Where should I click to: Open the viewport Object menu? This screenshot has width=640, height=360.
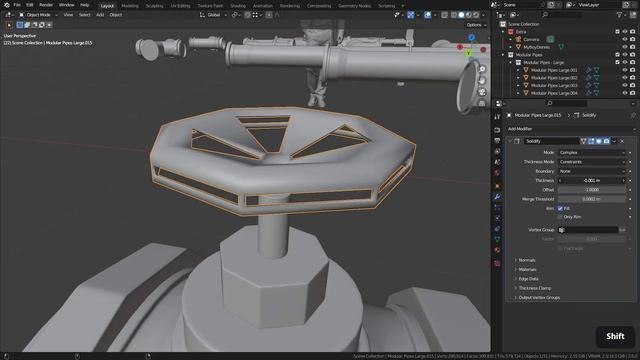point(116,15)
